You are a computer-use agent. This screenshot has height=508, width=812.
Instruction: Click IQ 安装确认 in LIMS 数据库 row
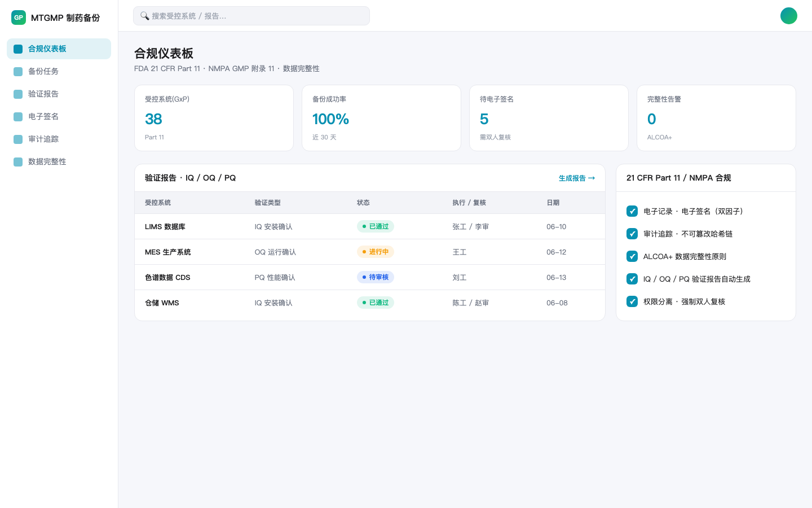click(273, 227)
